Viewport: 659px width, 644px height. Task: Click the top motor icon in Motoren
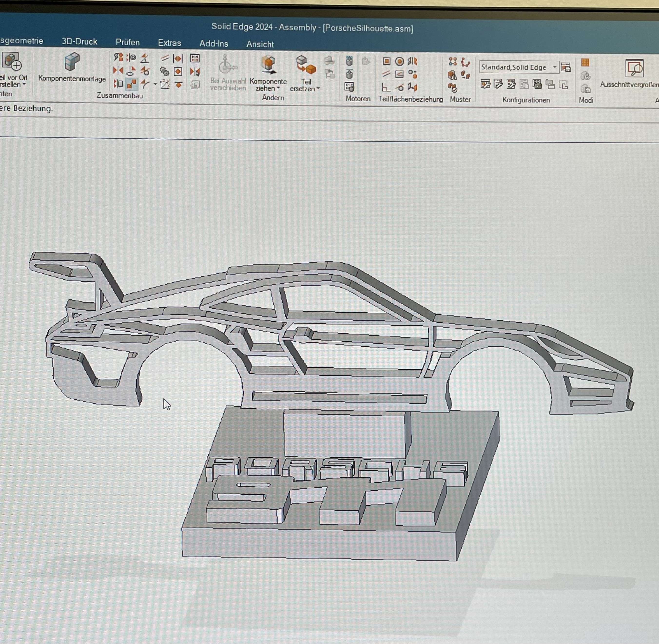click(x=349, y=61)
